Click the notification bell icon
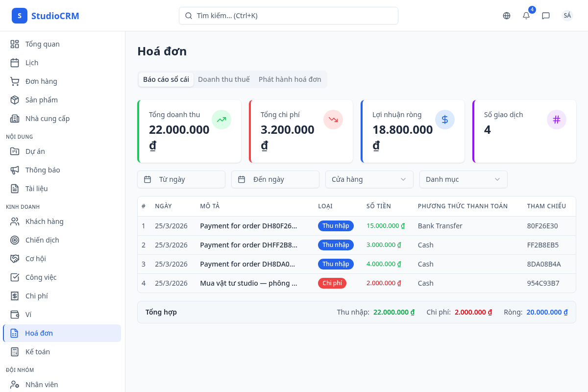Screen dimensions: 588x392 tap(526, 16)
